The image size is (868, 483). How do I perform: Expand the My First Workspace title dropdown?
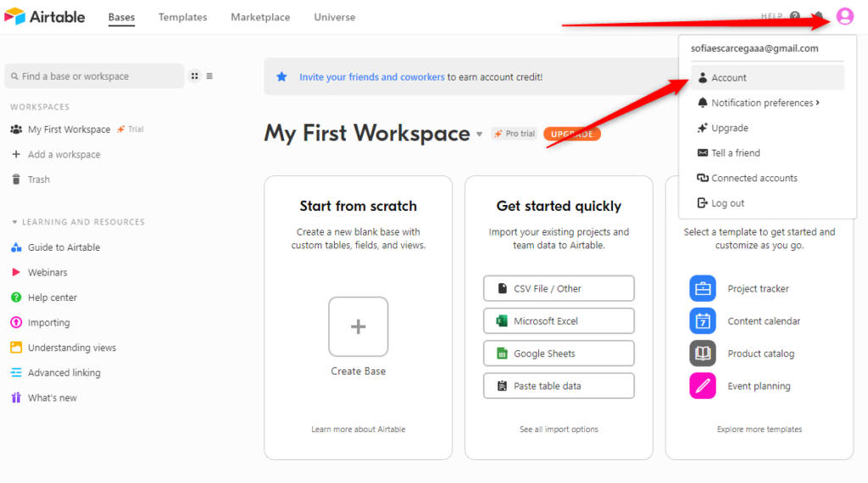pyautogui.click(x=480, y=135)
